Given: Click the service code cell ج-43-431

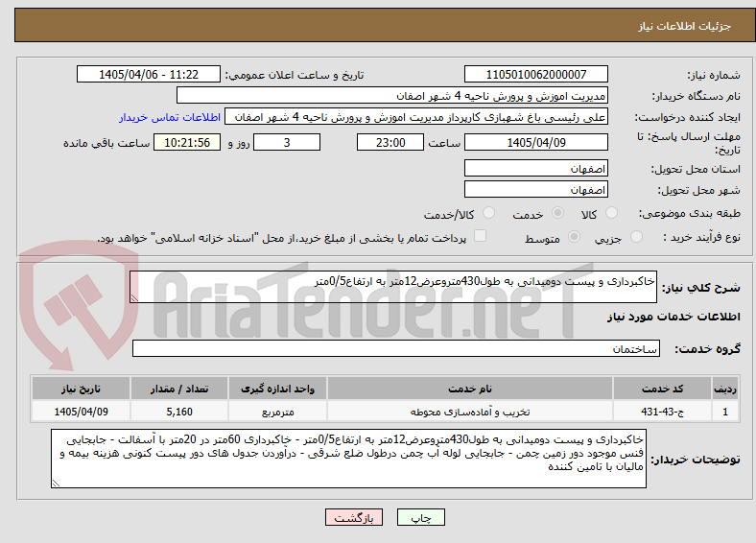Looking at the screenshot, I should [x=663, y=412].
